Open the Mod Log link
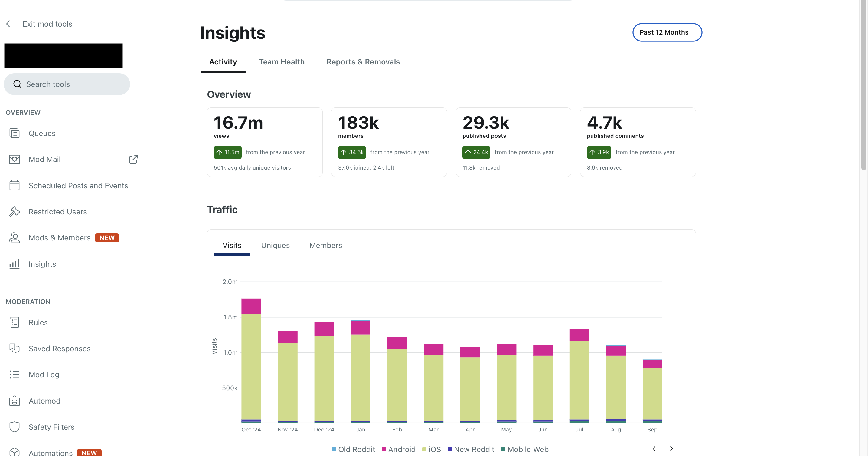 coord(44,375)
